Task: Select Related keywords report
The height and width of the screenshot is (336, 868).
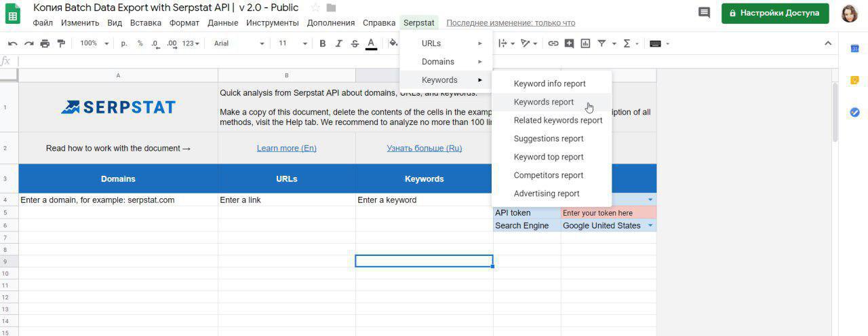Action: click(551, 120)
